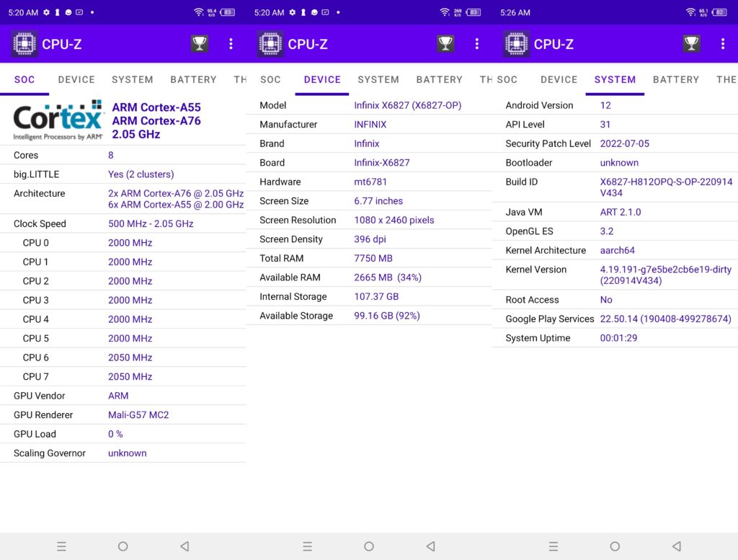The width and height of the screenshot is (738, 560).
Task: Tap trophy icon in middle DEVICE screen
Action: coord(445,44)
